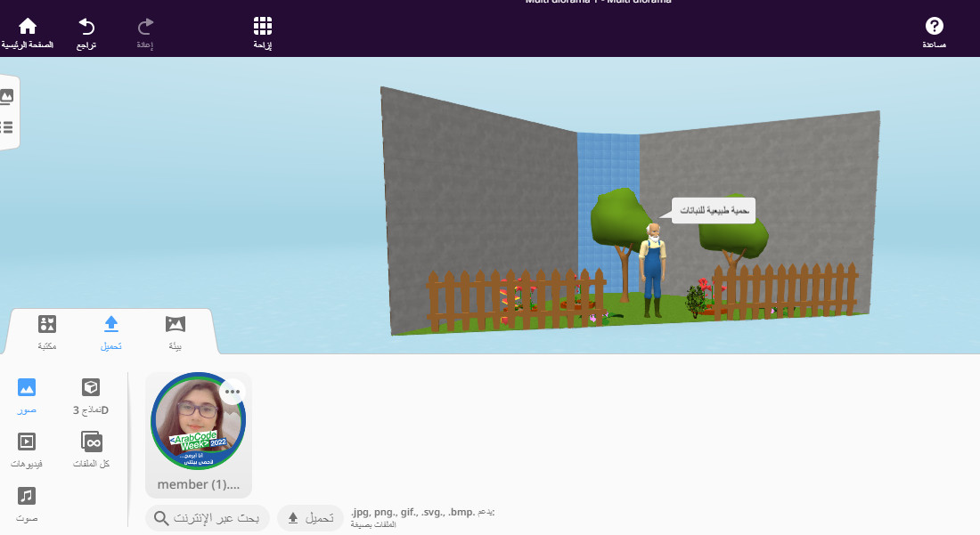Click the upload (تحميل) file button
Image resolution: width=980 pixels, height=535 pixels.
click(x=310, y=518)
